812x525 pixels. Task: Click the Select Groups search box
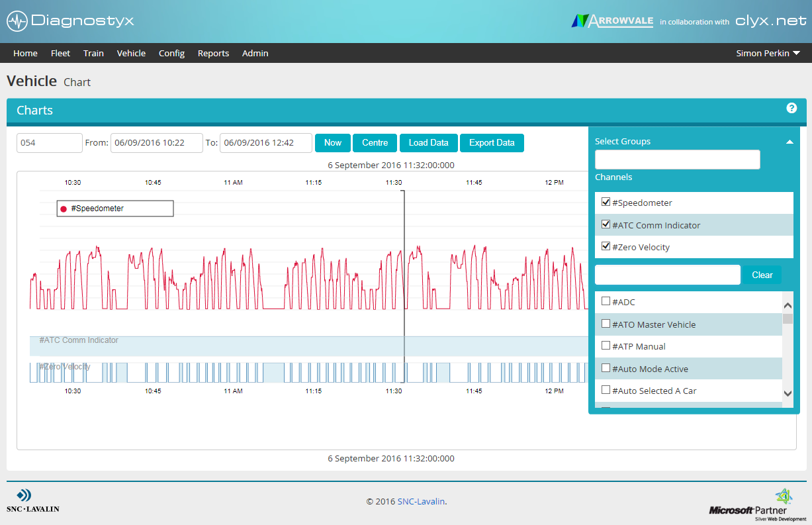click(x=678, y=160)
